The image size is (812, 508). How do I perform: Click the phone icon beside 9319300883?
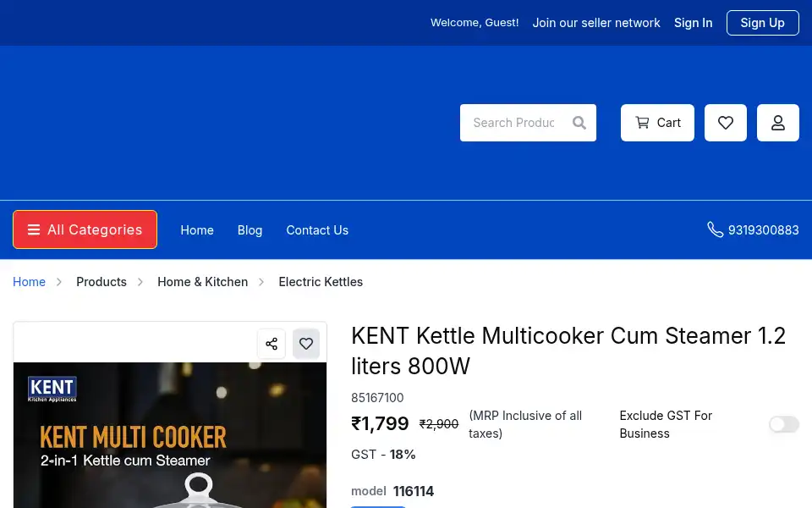point(716,229)
